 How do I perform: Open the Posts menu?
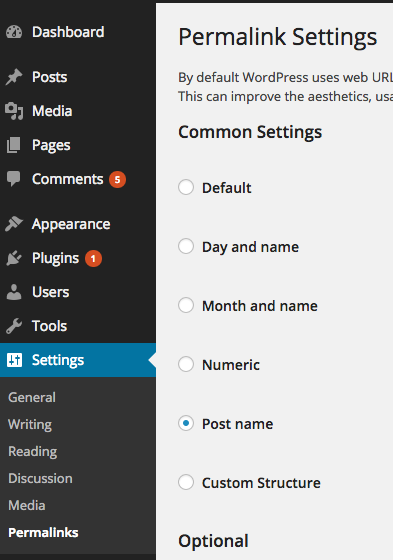click(x=78, y=77)
